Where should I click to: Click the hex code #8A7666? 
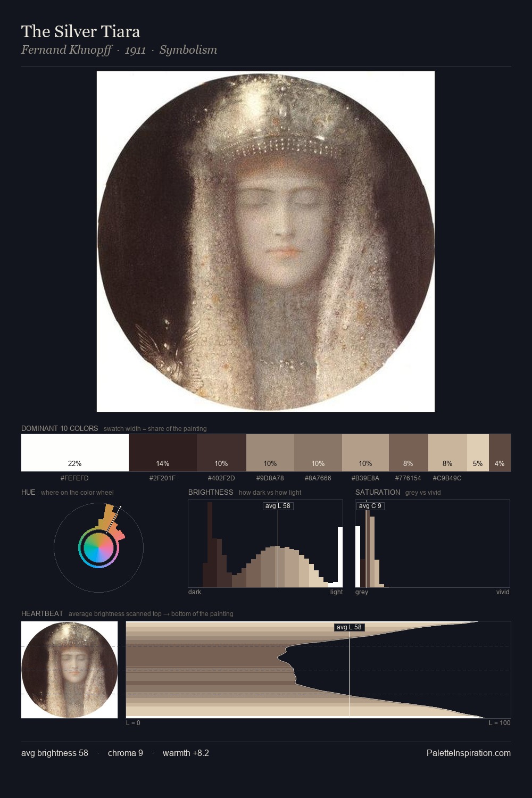click(x=318, y=478)
